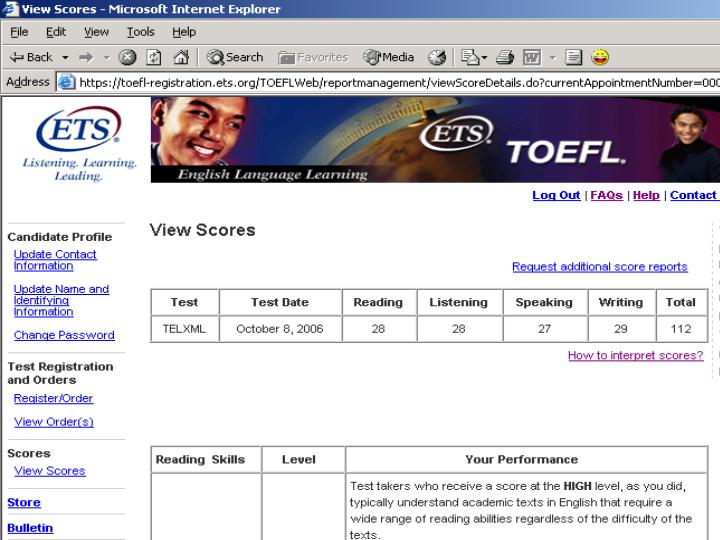Image resolution: width=720 pixels, height=540 pixels.
Task: Open the View Order(s) link
Action: (54, 422)
